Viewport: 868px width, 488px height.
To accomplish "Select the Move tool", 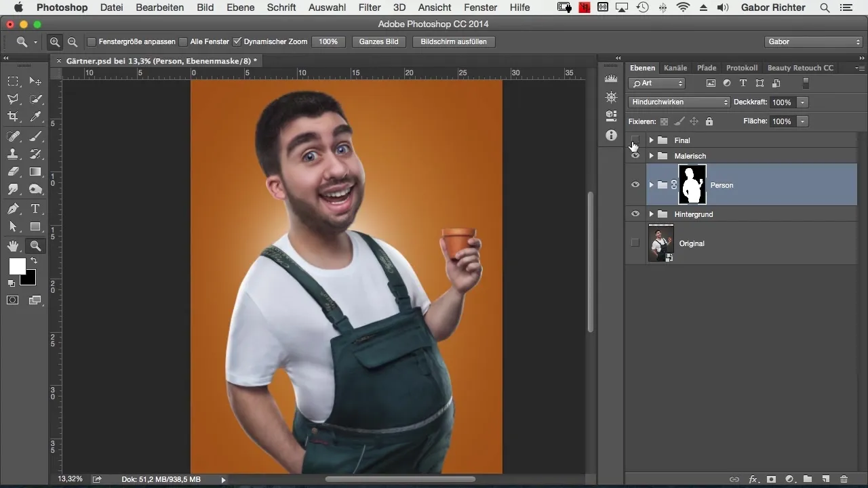I will point(35,81).
